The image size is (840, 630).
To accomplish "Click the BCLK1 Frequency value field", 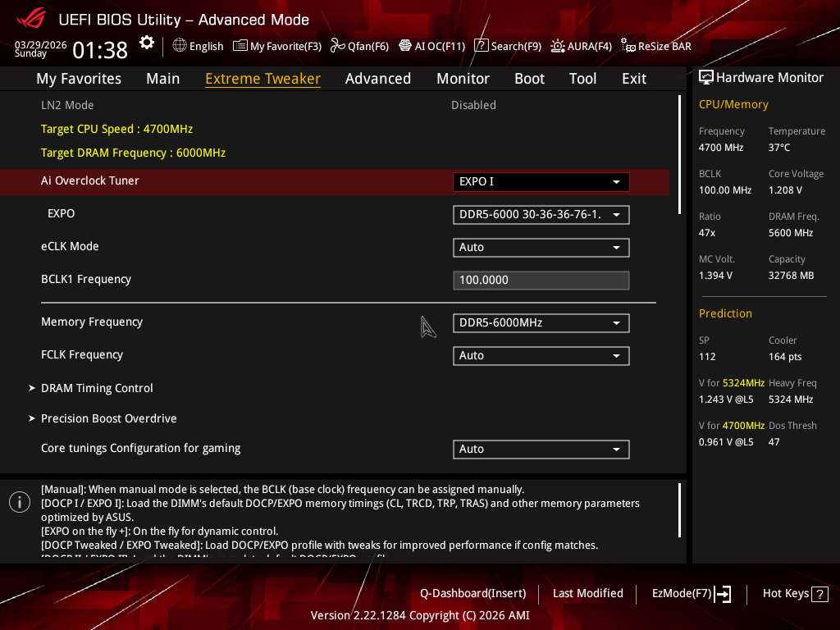I will coord(541,280).
